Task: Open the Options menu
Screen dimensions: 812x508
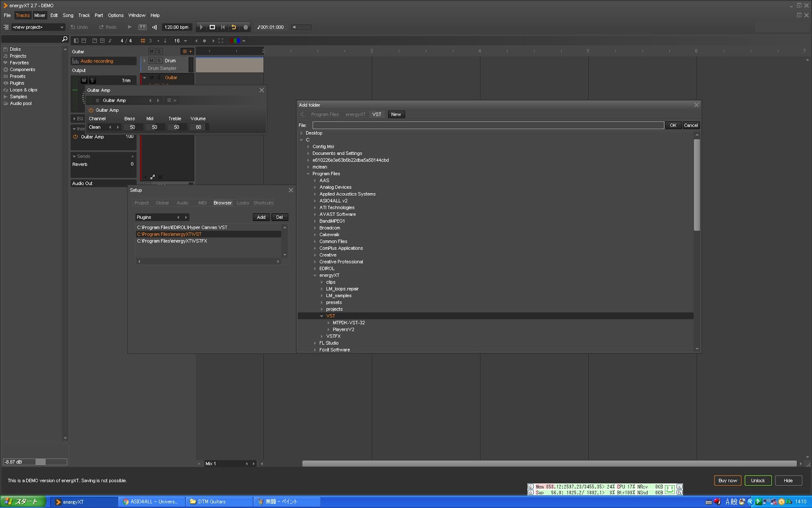Action: (116, 15)
